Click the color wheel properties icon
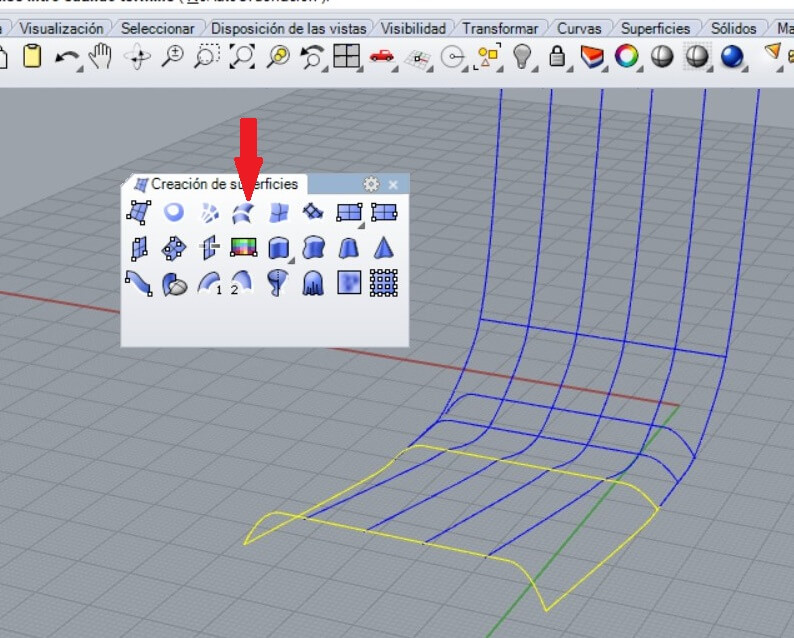Image resolution: width=794 pixels, height=638 pixels. tap(626, 56)
